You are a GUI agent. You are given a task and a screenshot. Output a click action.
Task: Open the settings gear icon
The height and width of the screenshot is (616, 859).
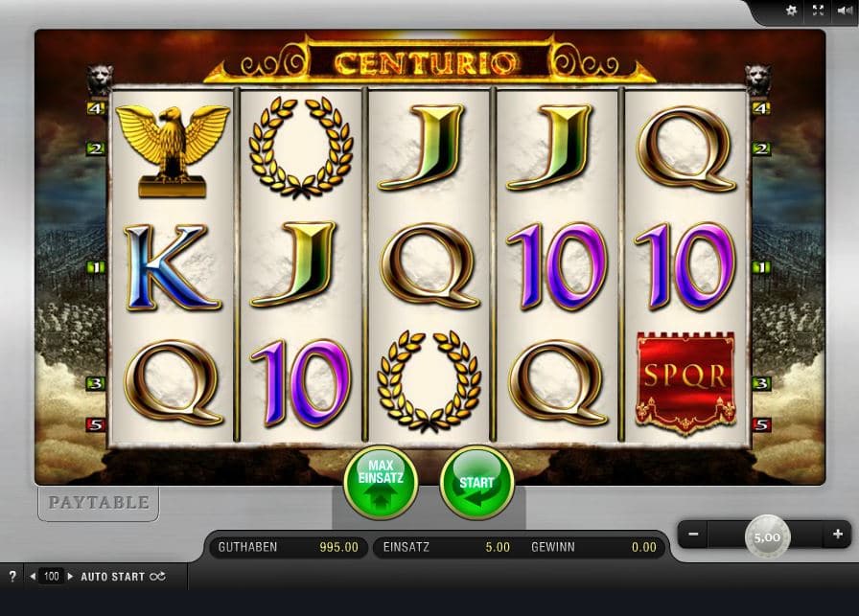coord(791,11)
